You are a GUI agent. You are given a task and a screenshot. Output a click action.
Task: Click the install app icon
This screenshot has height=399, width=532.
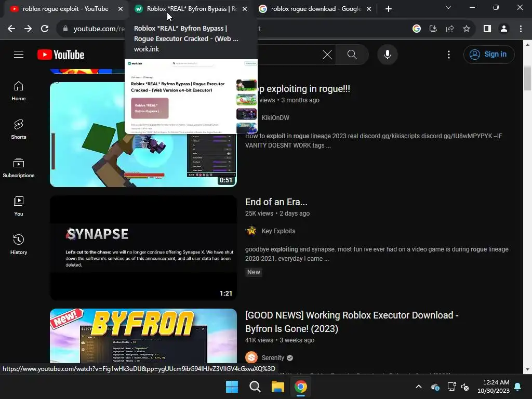tap(433, 29)
